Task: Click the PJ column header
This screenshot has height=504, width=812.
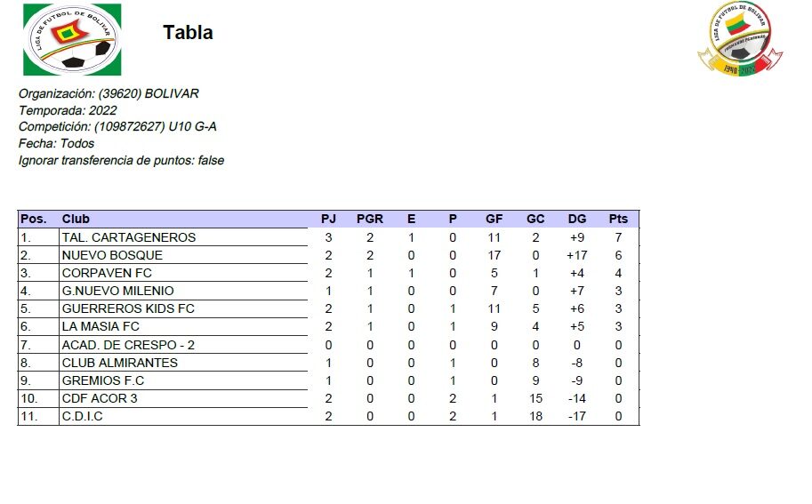Action: click(x=328, y=219)
